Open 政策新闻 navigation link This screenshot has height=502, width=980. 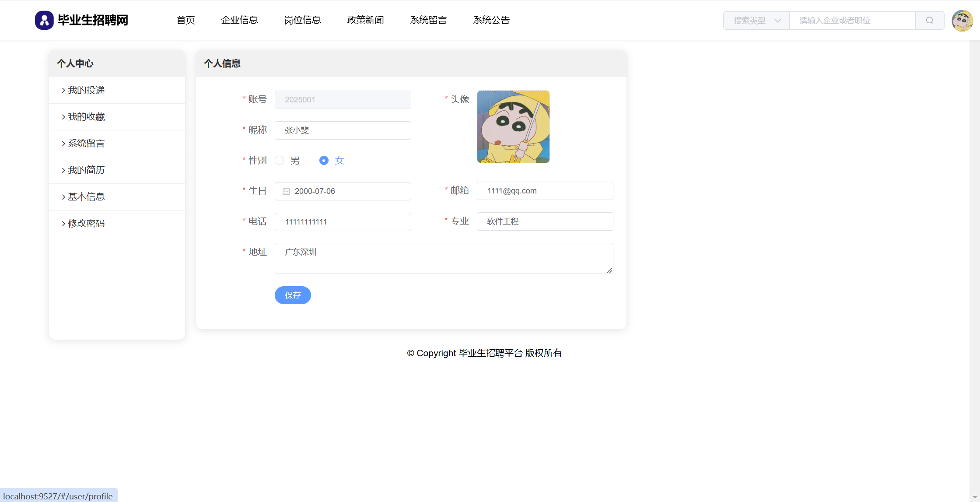click(365, 20)
